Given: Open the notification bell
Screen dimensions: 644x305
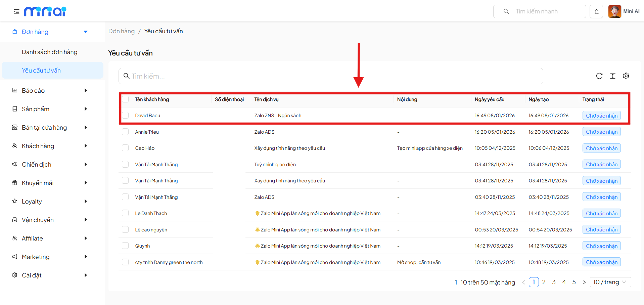Looking at the screenshot, I should coord(596,12).
